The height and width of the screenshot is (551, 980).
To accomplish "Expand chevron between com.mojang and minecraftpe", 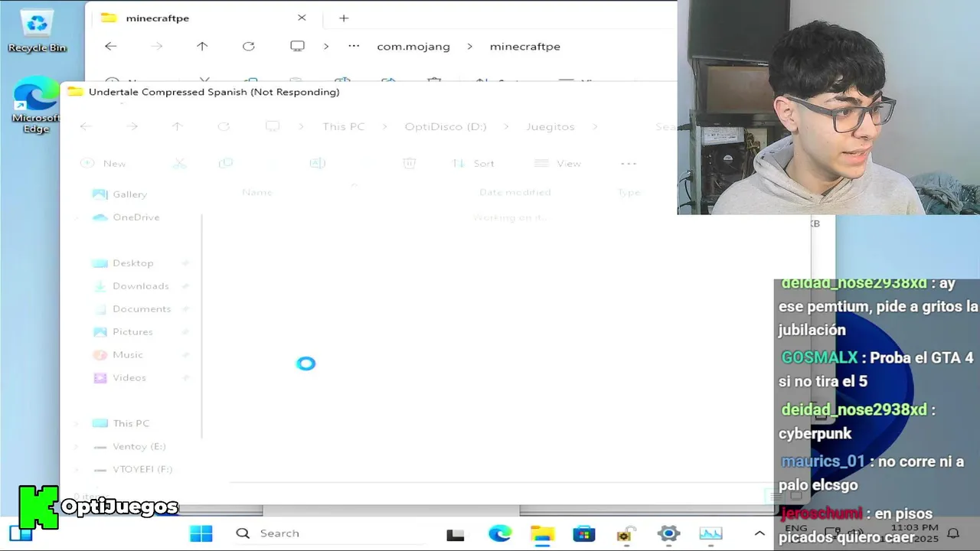I will click(470, 47).
